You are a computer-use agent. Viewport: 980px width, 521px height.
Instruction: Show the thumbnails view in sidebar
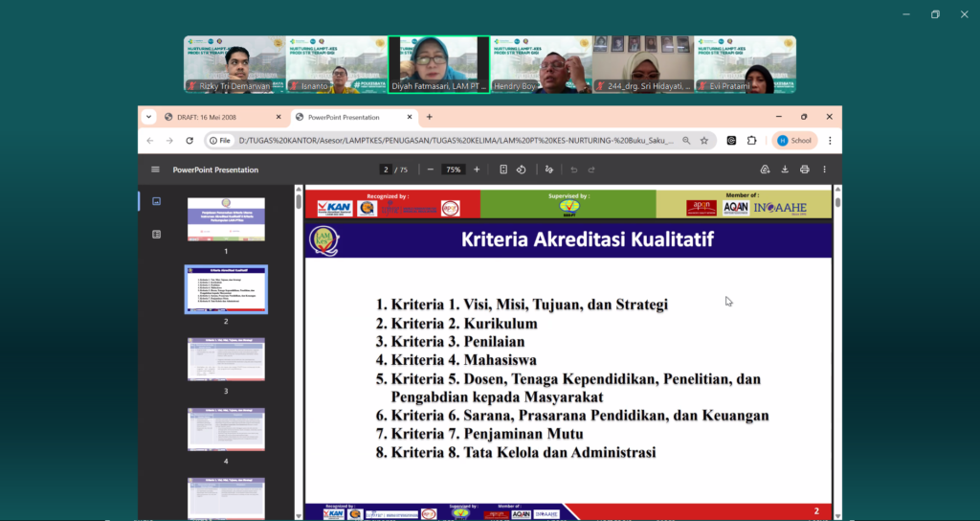156,201
